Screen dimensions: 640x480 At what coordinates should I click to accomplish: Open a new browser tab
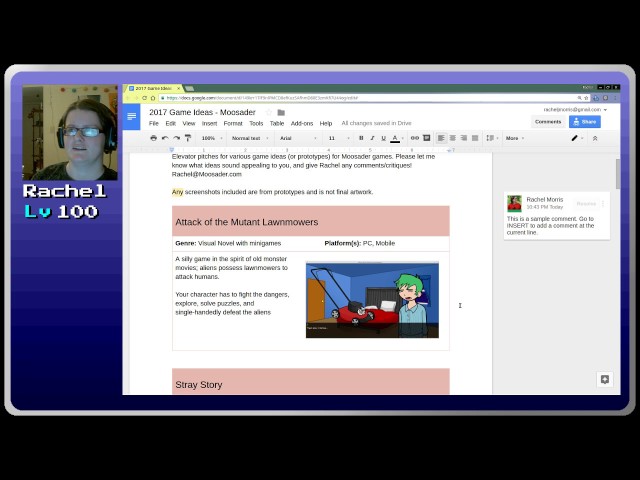[x=189, y=89]
